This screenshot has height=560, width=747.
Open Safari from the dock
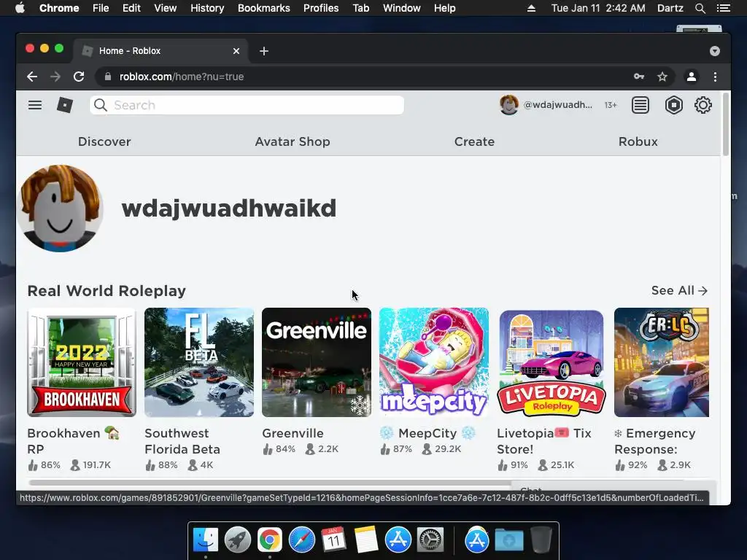[302, 540]
